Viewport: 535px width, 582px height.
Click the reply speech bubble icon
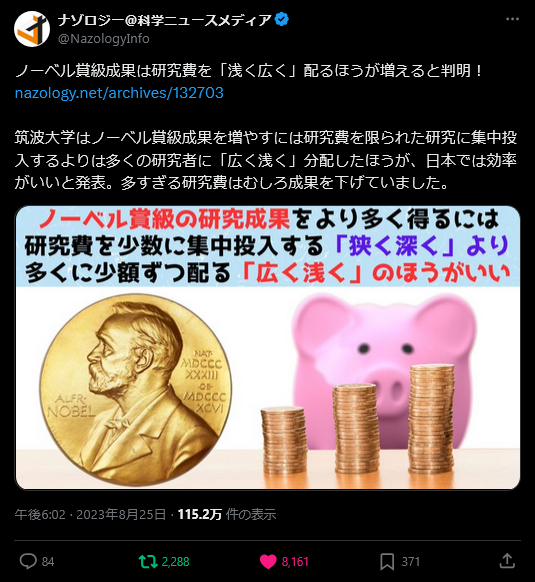point(28,561)
